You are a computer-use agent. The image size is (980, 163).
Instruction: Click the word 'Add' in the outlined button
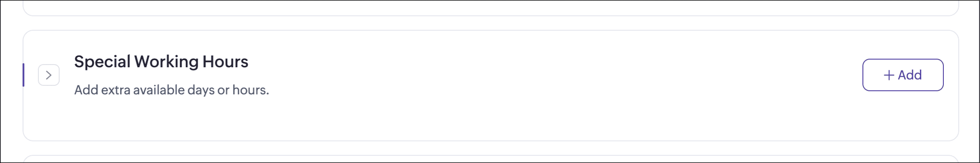click(910, 75)
